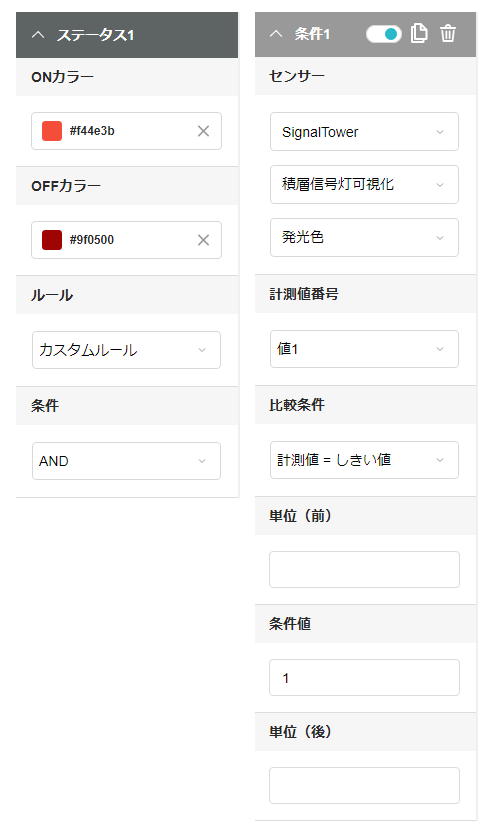This screenshot has width=504, height=832.
Task: Clear the OFF color #9f0500 with X
Action: (203, 240)
